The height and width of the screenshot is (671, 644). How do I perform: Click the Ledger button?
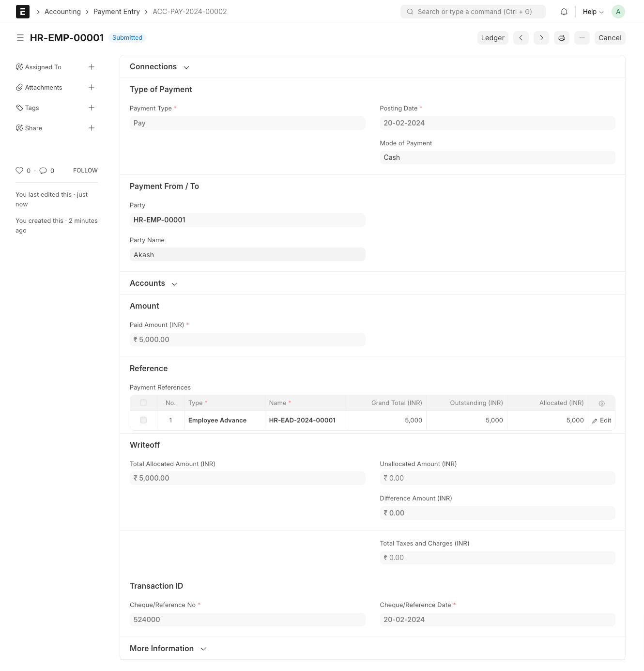click(492, 38)
